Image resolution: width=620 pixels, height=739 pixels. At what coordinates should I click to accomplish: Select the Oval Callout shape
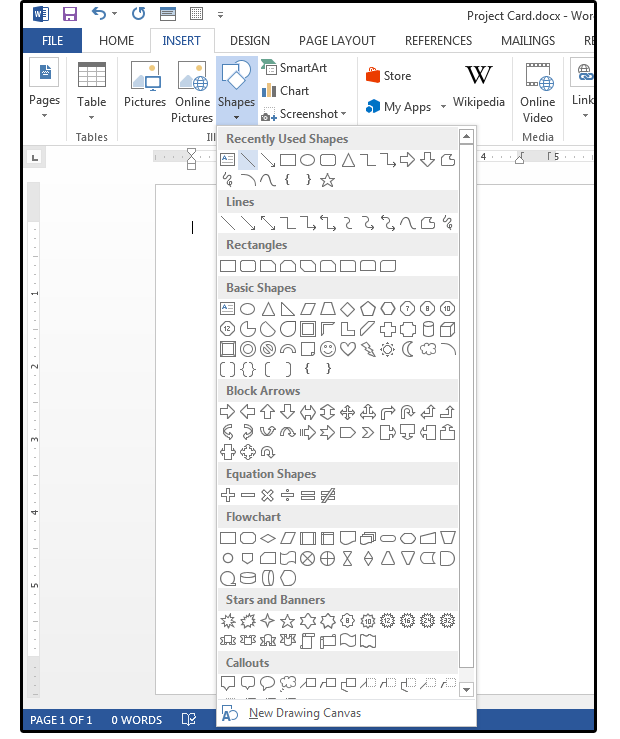click(x=268, y=683)
